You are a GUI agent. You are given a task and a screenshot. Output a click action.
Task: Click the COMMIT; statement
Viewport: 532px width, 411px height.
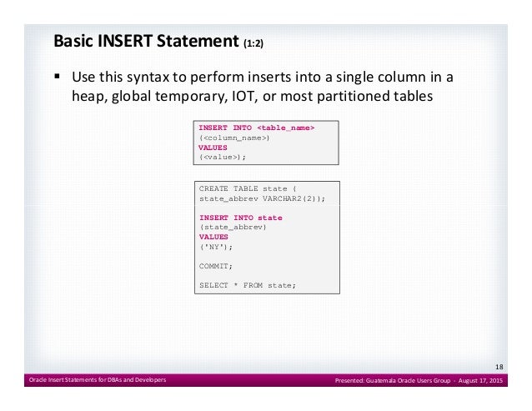216,266
